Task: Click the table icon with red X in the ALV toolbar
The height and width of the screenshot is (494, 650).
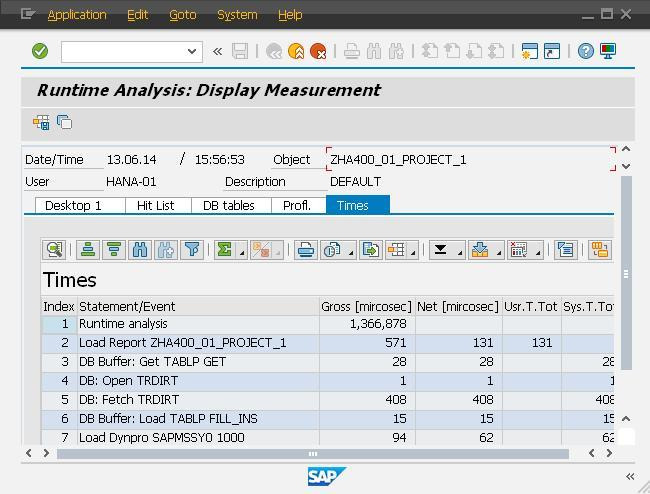Action: point(519,250)
